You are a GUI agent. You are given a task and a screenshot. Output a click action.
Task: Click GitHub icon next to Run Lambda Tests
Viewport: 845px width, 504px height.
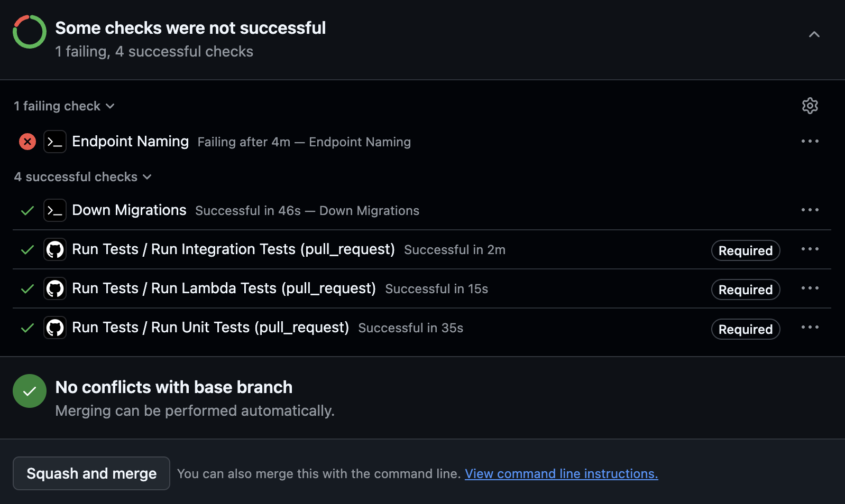coord(55,288)
